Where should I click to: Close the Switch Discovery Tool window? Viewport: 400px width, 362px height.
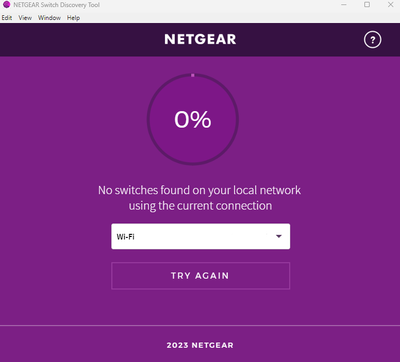tap(391, 5)
